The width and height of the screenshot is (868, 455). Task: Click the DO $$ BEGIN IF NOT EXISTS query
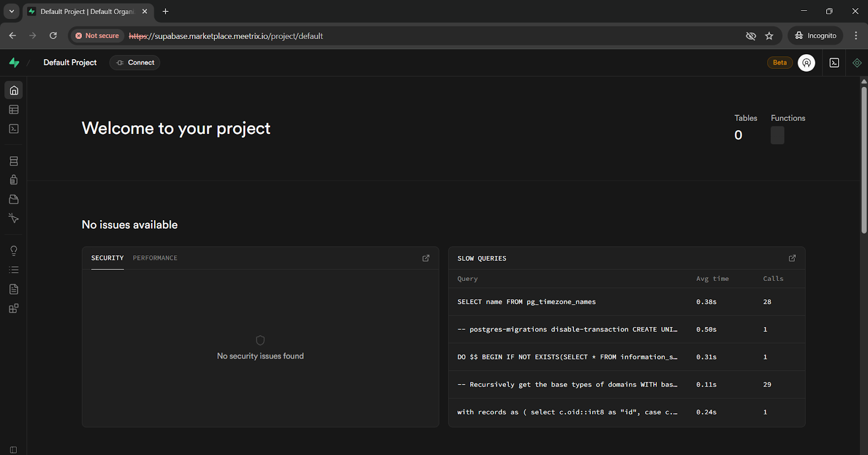point(567,357)
